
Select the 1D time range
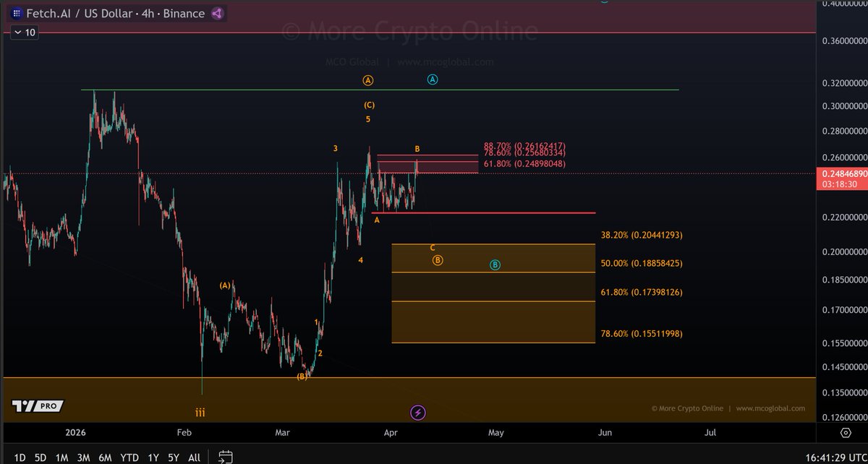click(20, 457)
